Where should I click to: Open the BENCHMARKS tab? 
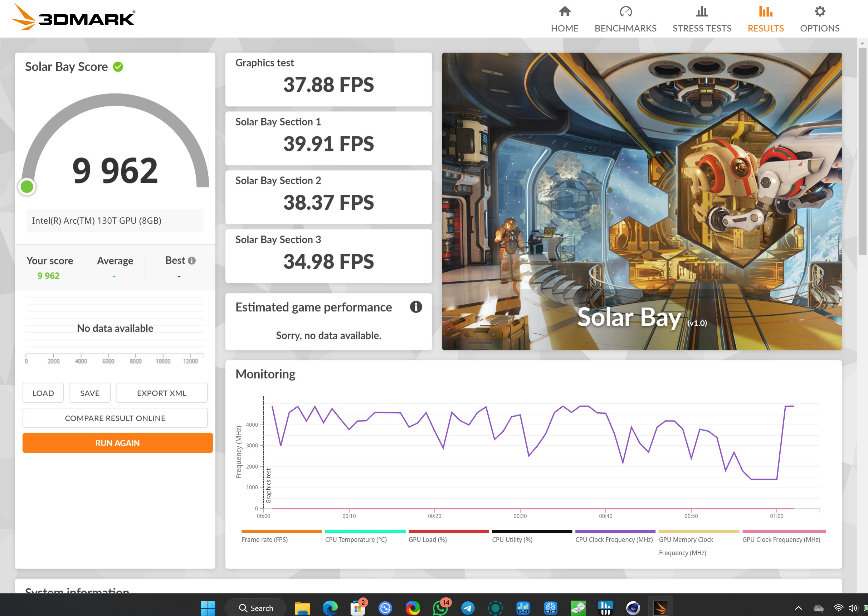tap(625, 19)
